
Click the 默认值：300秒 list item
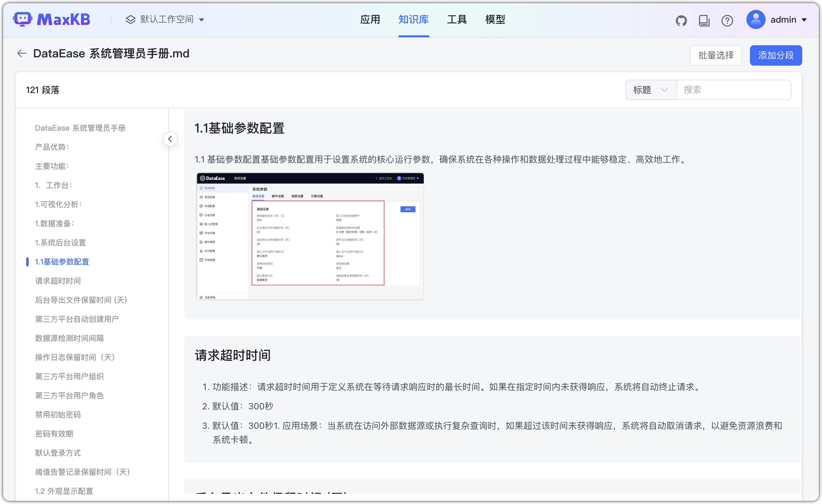243,406
